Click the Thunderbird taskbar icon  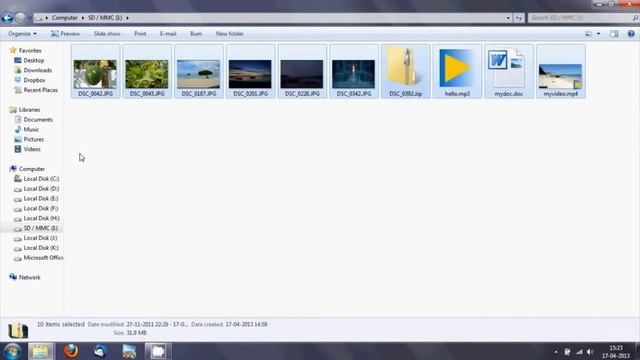coord(100,351)
